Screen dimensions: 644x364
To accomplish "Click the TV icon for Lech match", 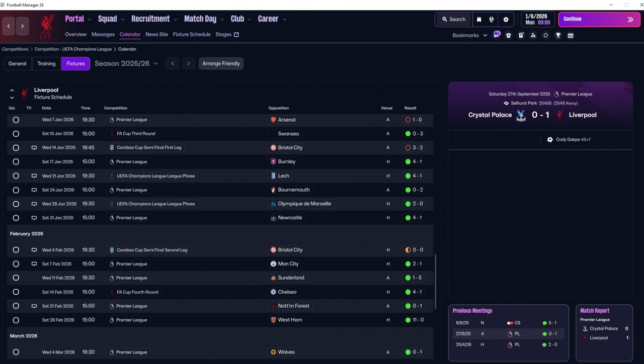I will (34, 176).
